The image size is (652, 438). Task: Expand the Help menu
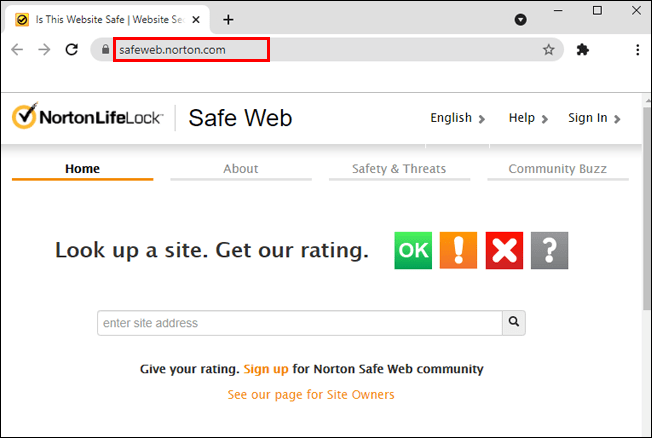point(528,118)
